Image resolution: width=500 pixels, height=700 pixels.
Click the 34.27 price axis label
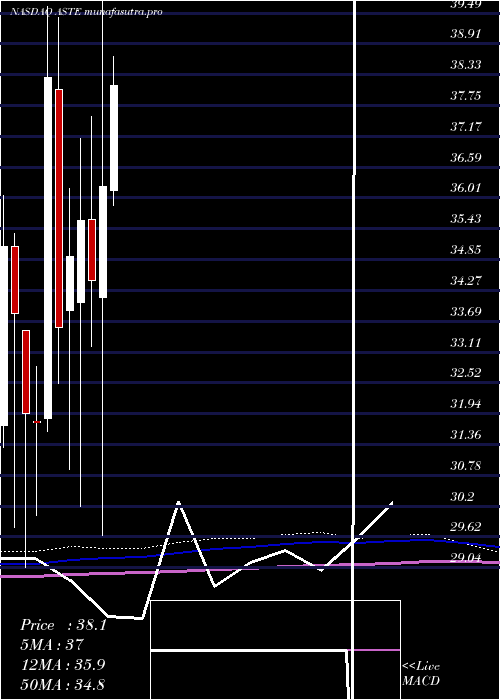pyautogui.click(x=466, y=280)
